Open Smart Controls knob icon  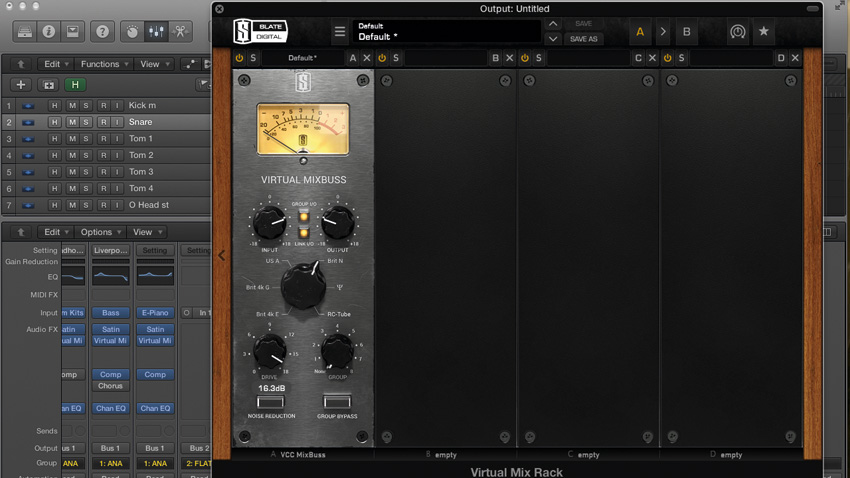(x=132, y=31)
